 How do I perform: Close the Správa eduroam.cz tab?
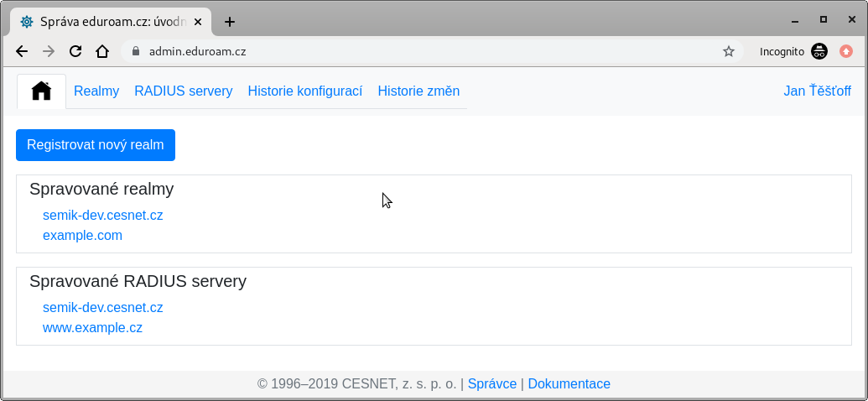pos(198,22)
